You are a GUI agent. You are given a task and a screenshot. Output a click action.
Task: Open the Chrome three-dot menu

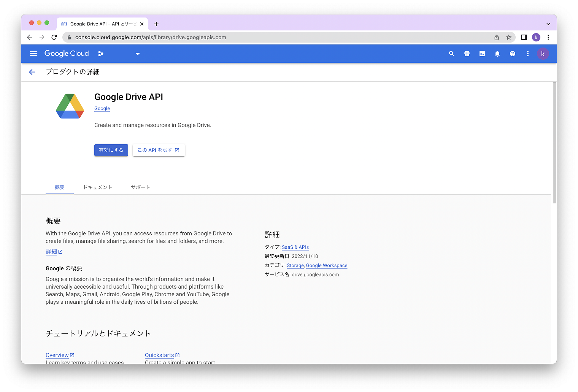point(548,37)
